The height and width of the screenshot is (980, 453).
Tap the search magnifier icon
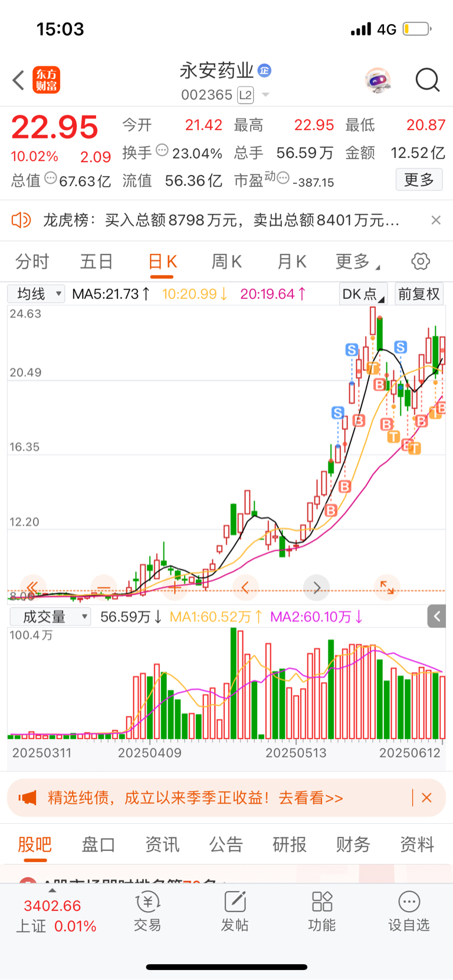tap(428, 80)
